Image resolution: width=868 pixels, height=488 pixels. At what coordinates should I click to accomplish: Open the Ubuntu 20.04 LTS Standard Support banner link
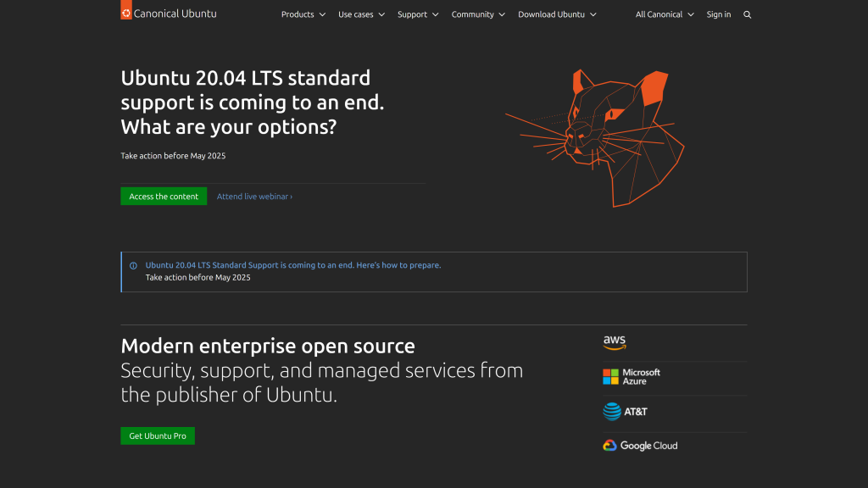(x=293, y=265)
